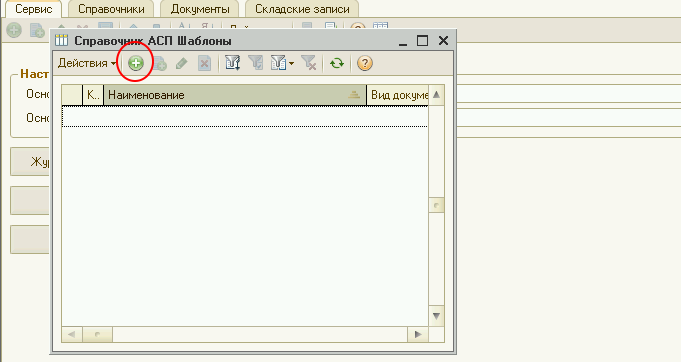Click the horizontal scrollbar left arrow

(72, 334)
